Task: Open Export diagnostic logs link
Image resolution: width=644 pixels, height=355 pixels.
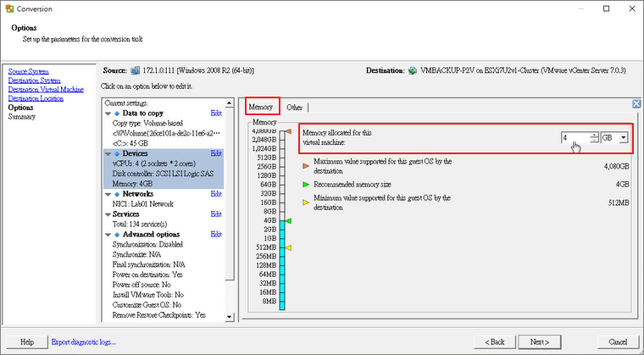Action: click(x=84, y=341)
